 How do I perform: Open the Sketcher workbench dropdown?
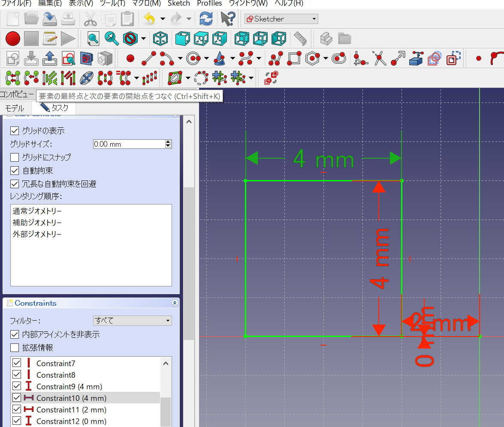[x=281, y=19]
